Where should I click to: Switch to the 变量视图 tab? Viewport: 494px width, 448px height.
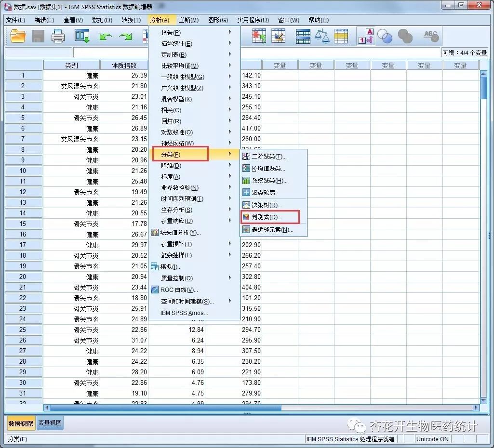pos(50,423)
